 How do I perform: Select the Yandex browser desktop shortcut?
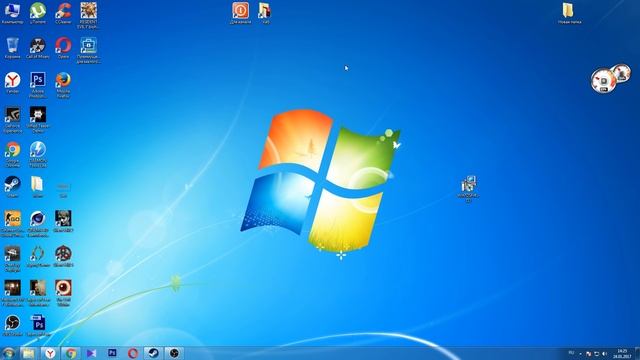click(12, 83)
